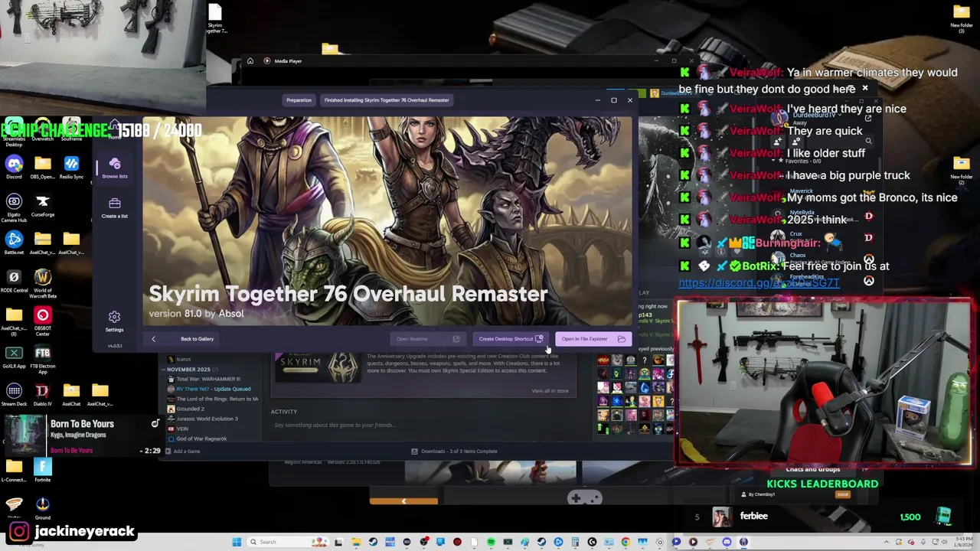Open Google Chrome from taskbar
The width and height of the screenshot is (980, 551).
[x=626, y=543]
